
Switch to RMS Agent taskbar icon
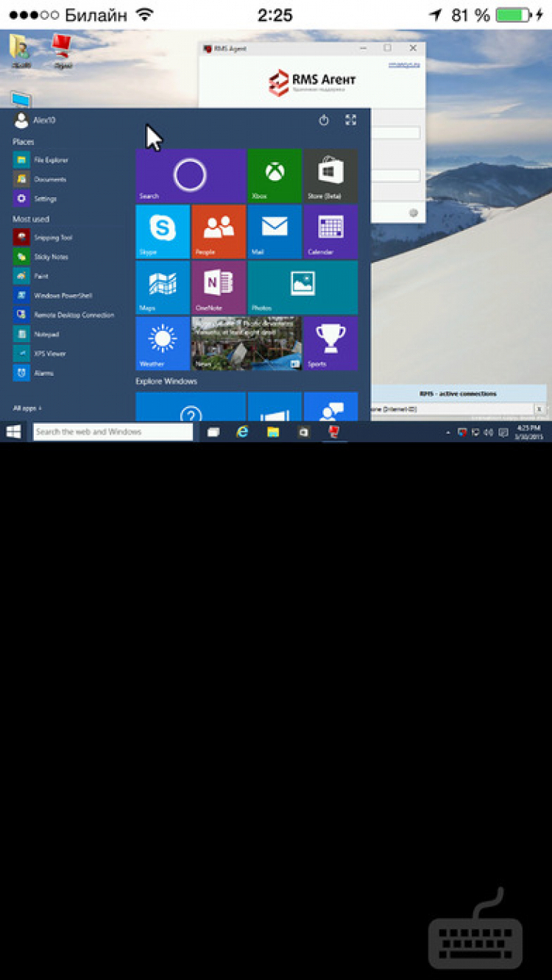coord(333,432)
